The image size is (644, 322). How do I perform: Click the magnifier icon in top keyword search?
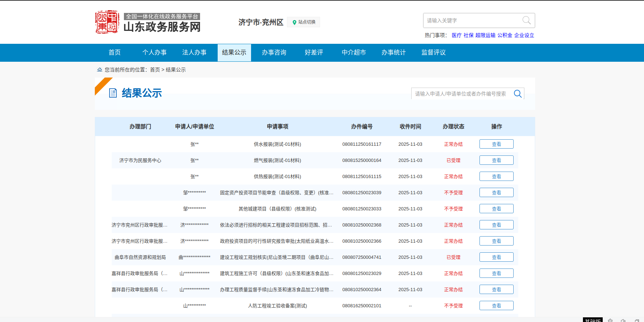(526, 20)
